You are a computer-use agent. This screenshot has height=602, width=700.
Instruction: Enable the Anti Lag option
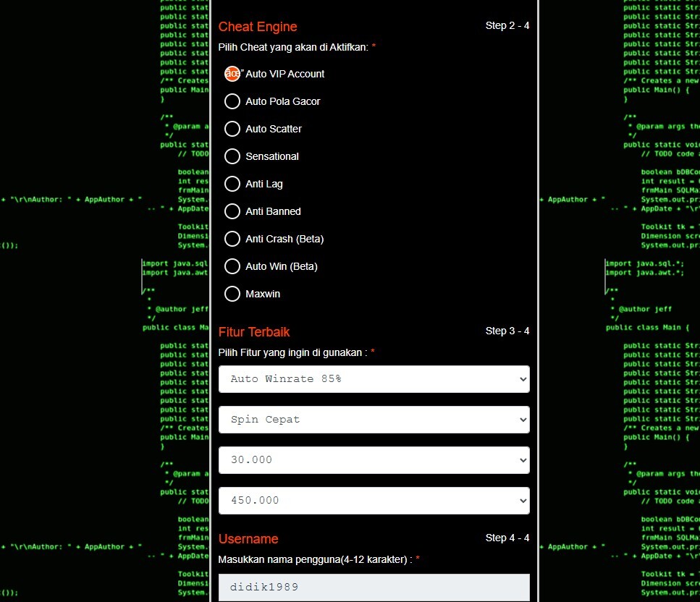(232, 184)
